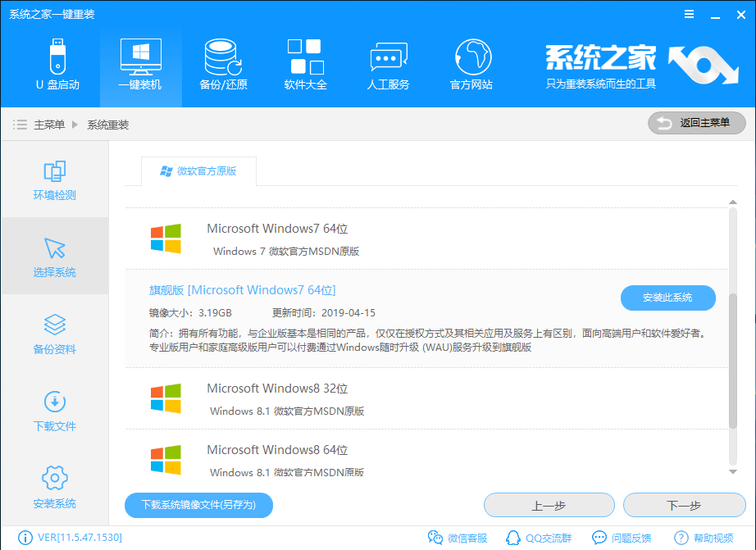Click 返回主菜单 button
The width and height of the screenshot is (756, 550).
(697, 123)
